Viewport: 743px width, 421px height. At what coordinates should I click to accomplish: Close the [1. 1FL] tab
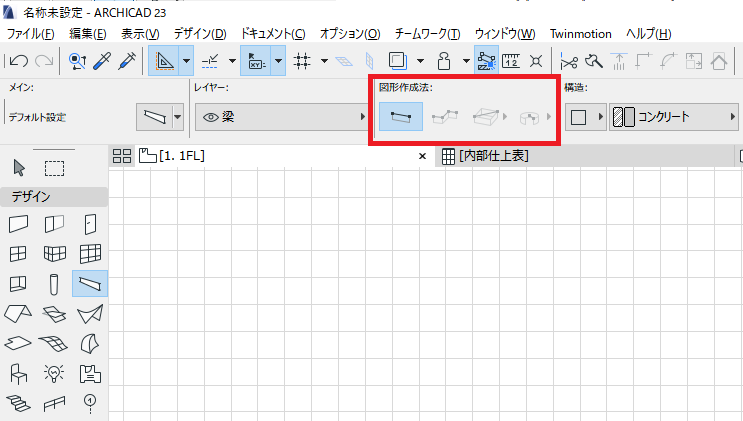pos(423,156)
